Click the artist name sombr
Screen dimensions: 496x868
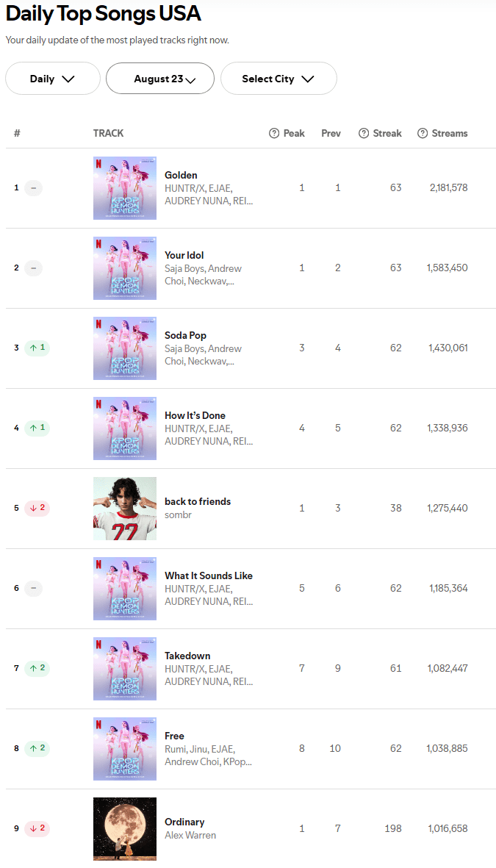click(x=178, y=514)
